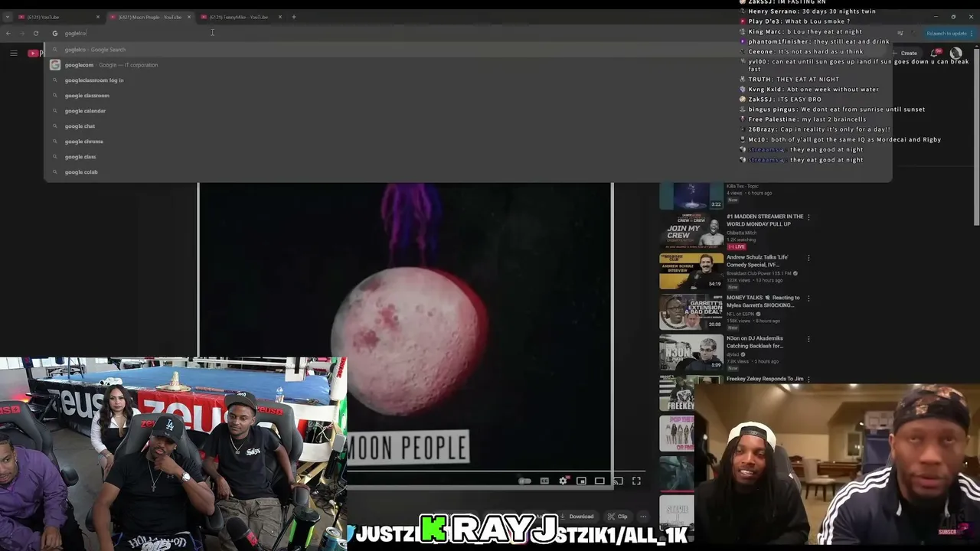Choose the 'google calendar' suggestion
The height and width of the screenshot is (551, 980).
pyautogui.click(x=468, y=111)
